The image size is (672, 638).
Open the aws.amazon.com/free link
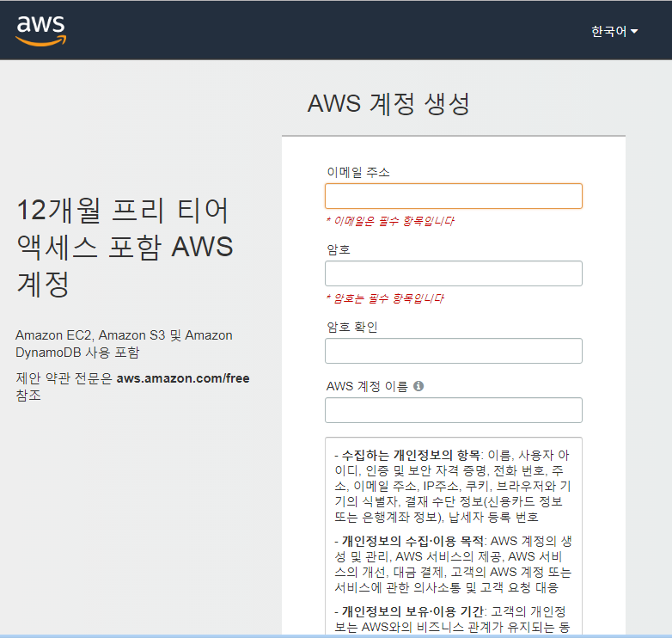pyautogui.click(x=183, y=378)
